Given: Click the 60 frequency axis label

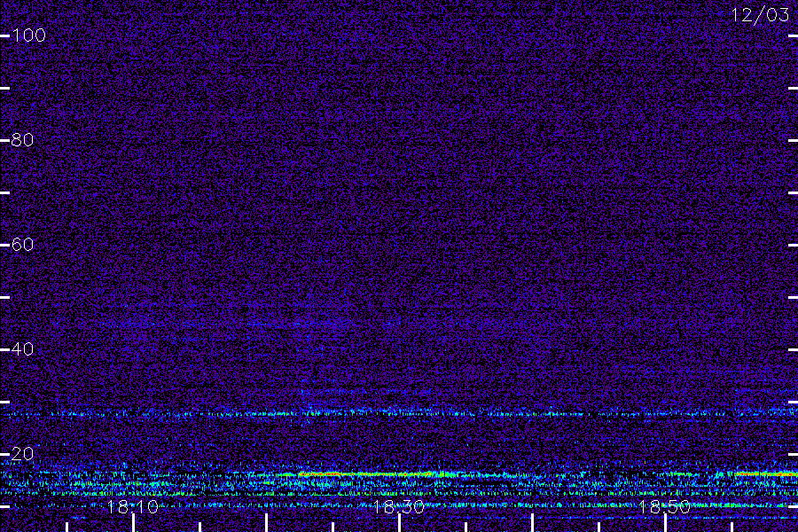Looking at the screenshot, I should pyautogui.click(x=22, y=245).
